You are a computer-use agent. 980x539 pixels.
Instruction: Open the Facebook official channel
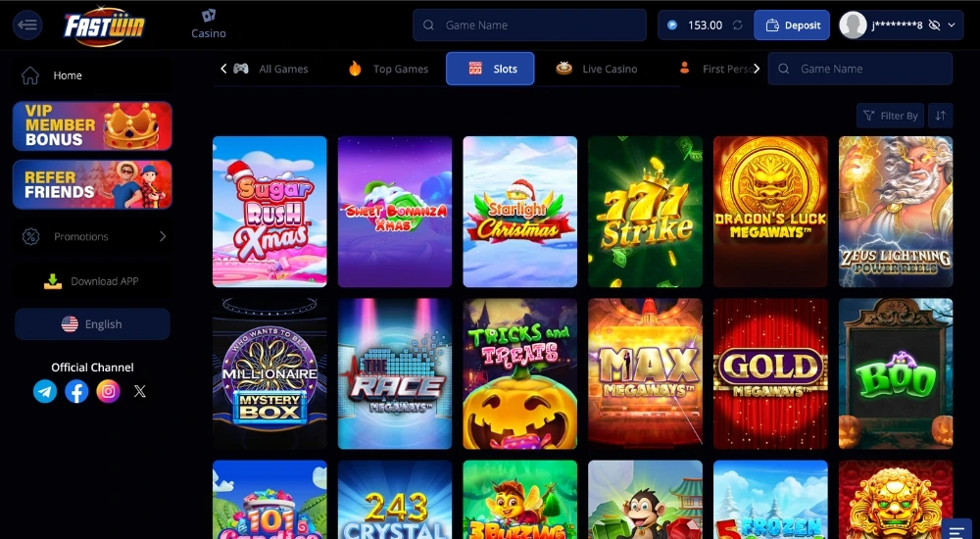tap(76, 391)
